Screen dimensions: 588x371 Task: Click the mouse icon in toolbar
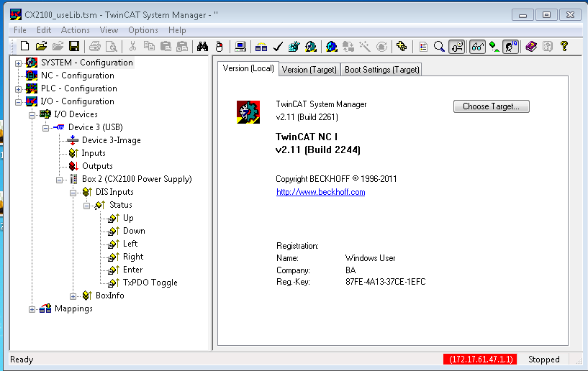(x=220, y=47)
